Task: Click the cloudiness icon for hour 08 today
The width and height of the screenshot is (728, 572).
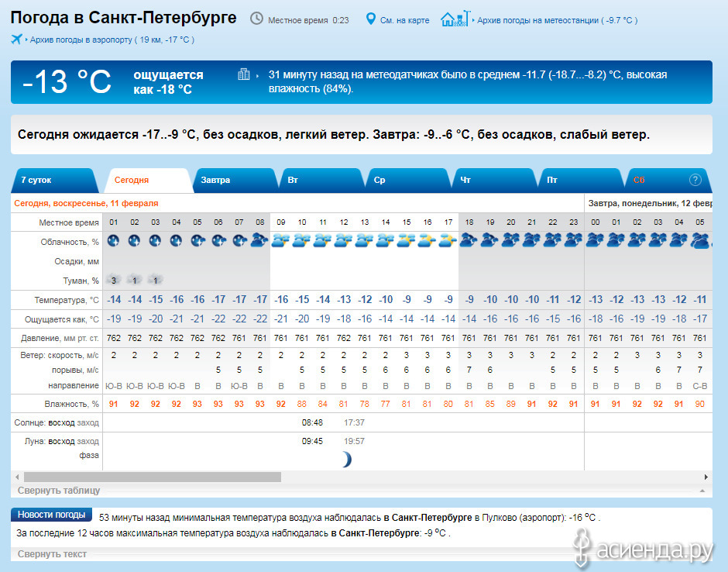Action: pos(259,240)
